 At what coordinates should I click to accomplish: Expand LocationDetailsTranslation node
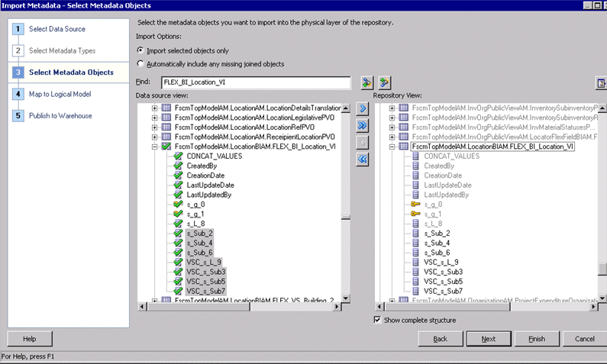154,108
